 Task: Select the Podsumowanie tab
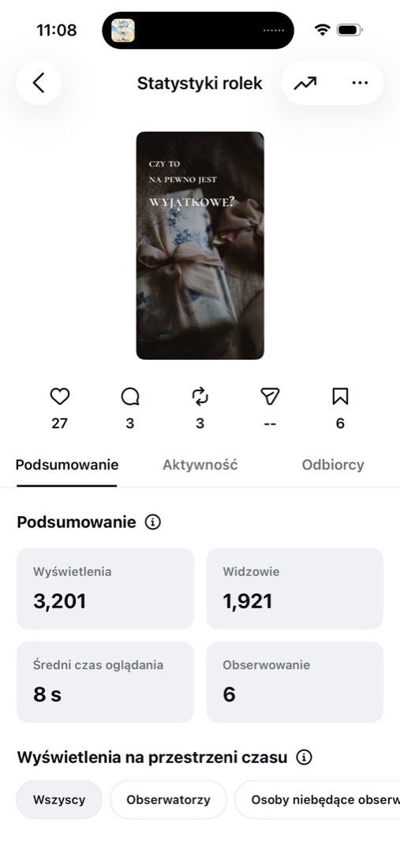(x=67, y=465)
